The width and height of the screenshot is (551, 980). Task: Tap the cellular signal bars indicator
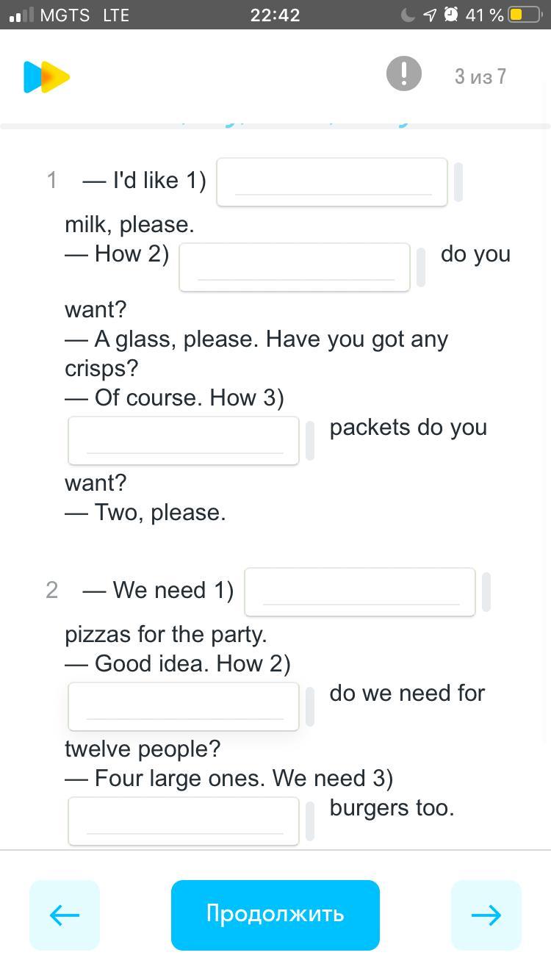(22, 15)
